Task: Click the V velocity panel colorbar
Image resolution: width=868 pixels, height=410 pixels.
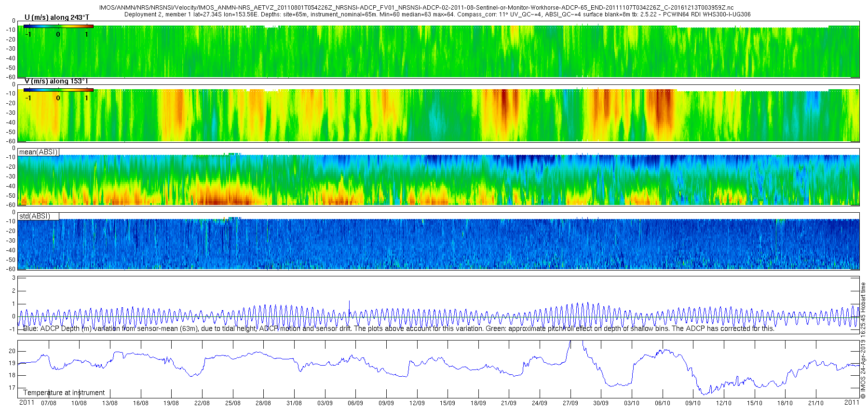Action: click(58, 90)
